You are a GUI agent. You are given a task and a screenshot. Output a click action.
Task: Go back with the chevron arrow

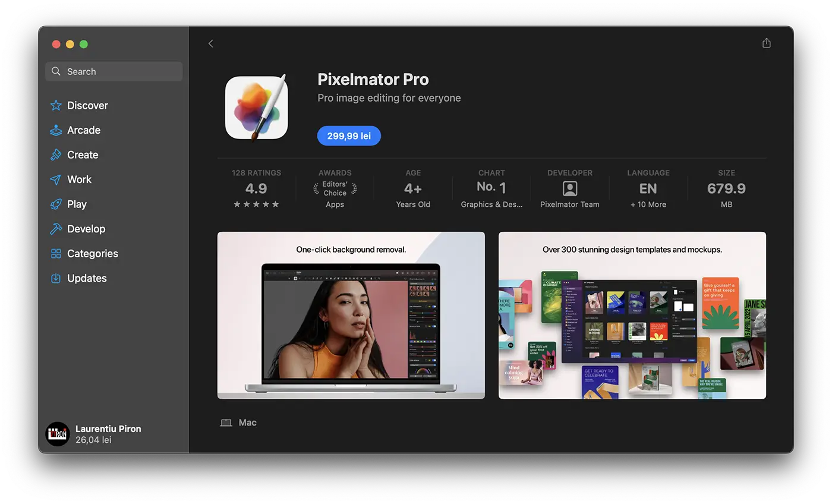point(210,43)
